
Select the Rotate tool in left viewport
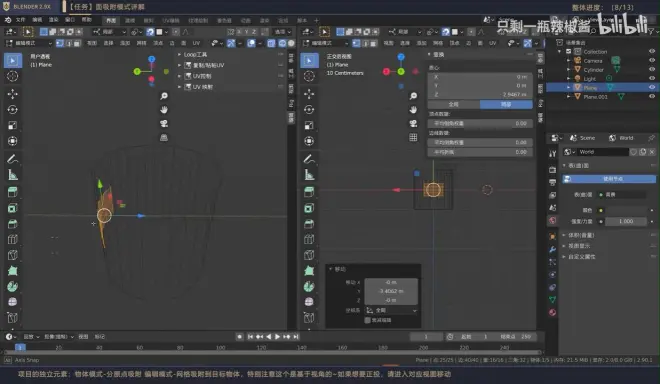13,109
